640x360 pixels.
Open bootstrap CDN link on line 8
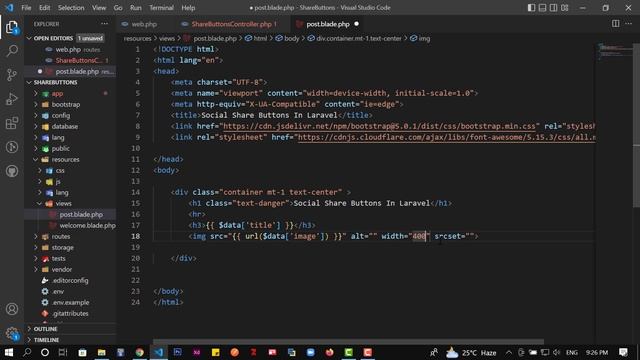click(x=379, y=127)
